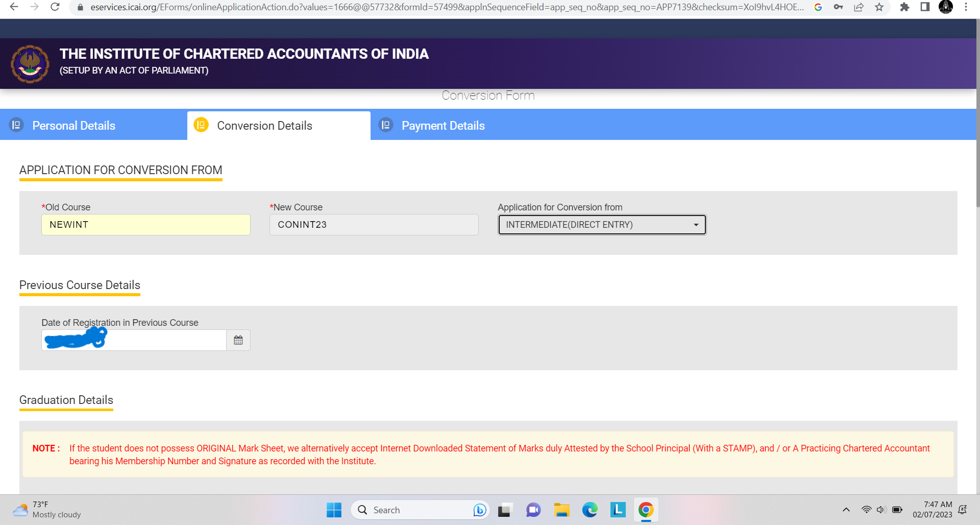Go to the Payment Details tab
The image size is (980, 525).
click(x=443, y=126)
